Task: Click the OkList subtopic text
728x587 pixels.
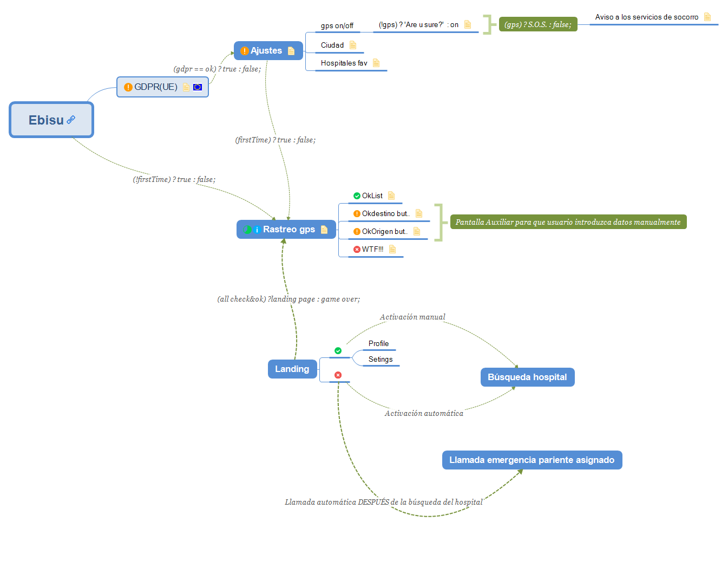Action: [x=372, y=196]
